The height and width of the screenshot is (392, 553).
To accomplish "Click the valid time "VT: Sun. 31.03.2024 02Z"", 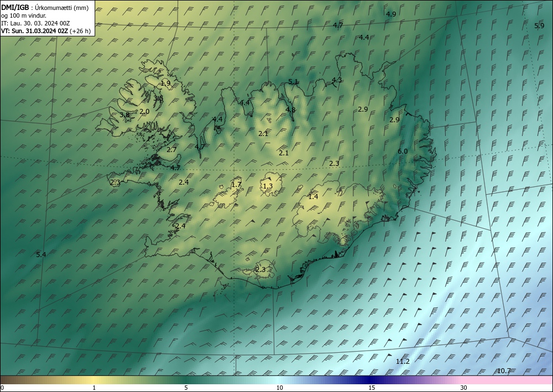I will 34,31.
